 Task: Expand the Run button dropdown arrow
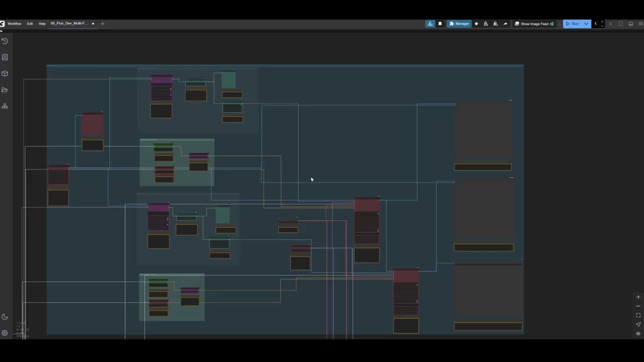[586, 24]
